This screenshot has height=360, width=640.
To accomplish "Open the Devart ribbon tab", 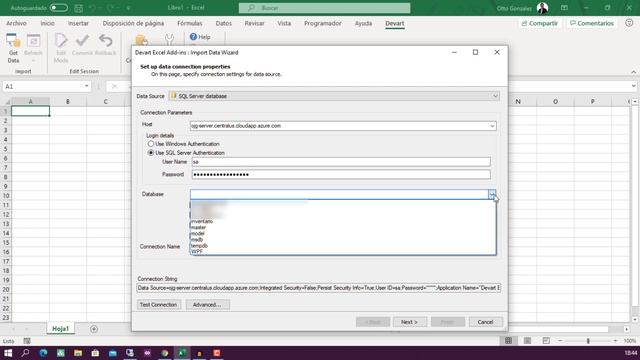I will pyautogui.click(x=395, y=23).
